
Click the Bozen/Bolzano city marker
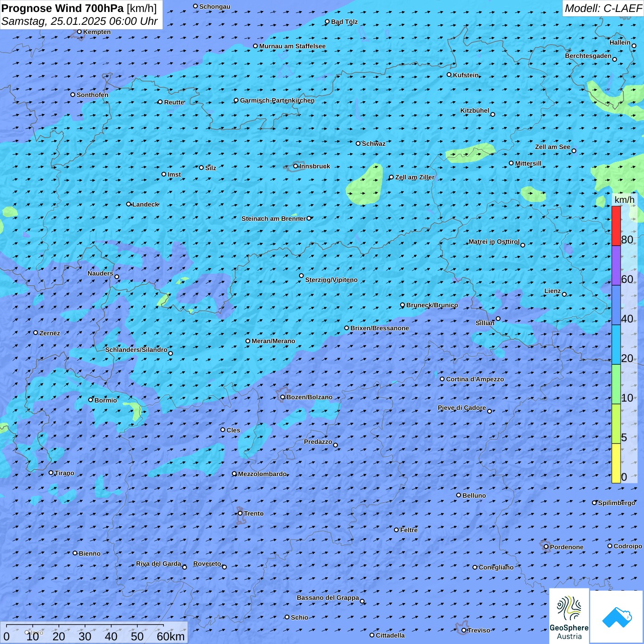point(283,397)
